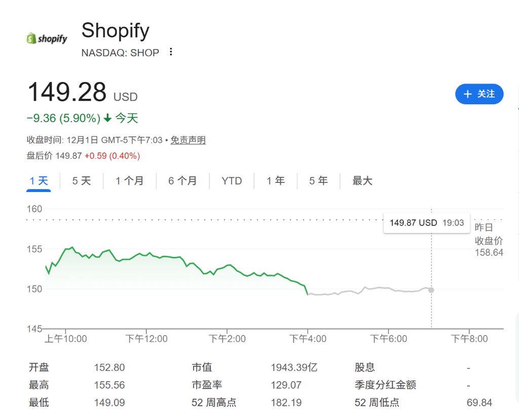Select the 最大 time range
Image resolution: width=519 pixels, height=420 pixels.
tap(362, 180)
